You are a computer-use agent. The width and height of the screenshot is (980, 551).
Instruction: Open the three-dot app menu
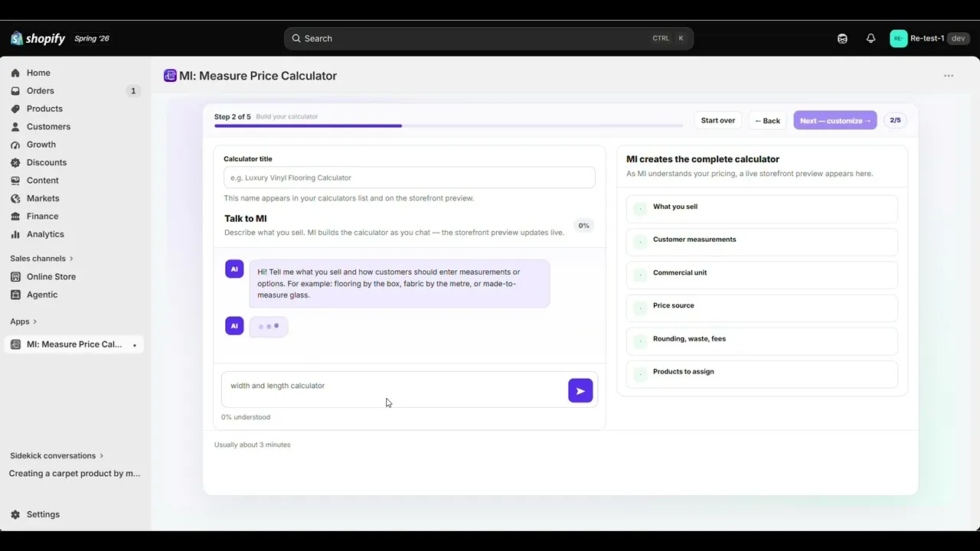(949, 76)
